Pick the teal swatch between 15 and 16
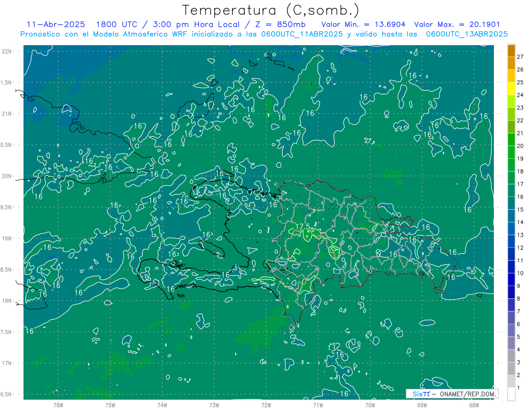 511,204
